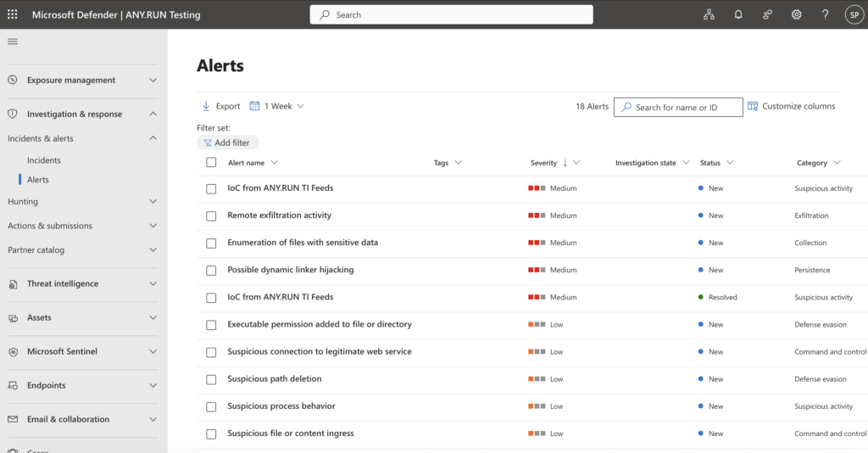Open the app launcher waffle icon
The image size is (868, 453).
(x=12, y=14)
